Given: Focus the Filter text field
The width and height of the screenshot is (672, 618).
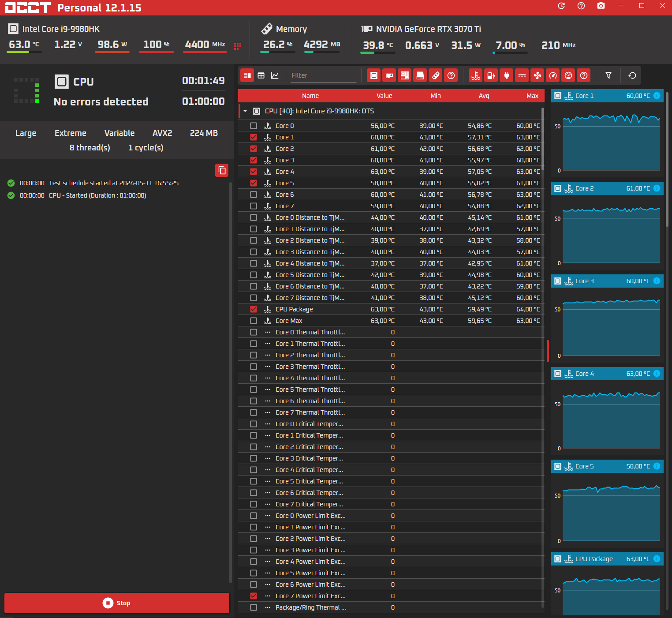Looking at the screenshot, I should 323,75.
